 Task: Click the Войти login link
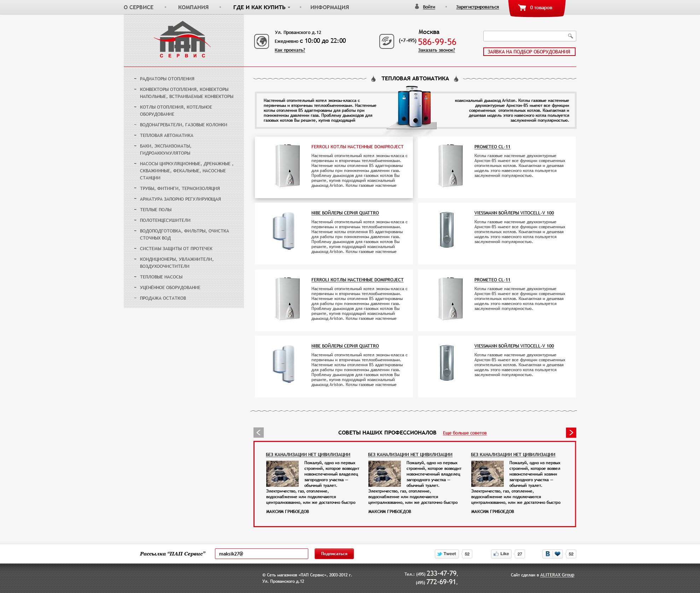[x=429, y=7]
